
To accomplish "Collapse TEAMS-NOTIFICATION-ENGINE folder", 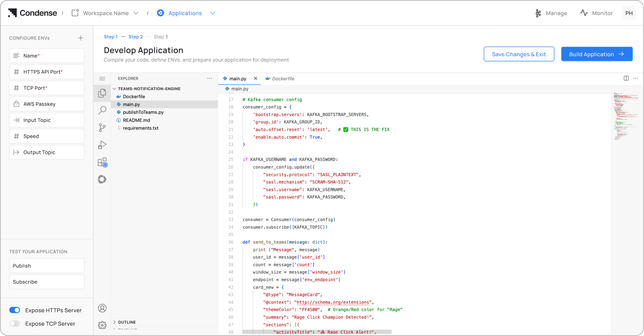I will pyautogui.click(x=149, y=88).
